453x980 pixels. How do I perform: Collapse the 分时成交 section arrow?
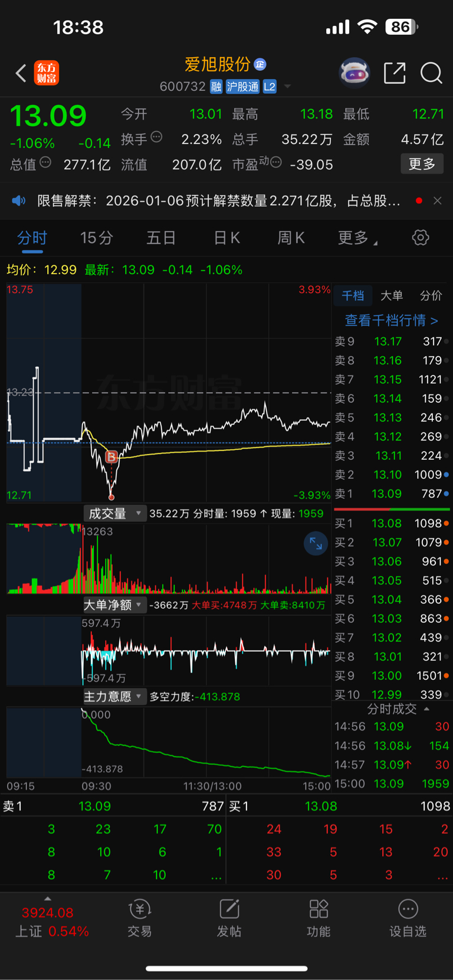point(426,709)
